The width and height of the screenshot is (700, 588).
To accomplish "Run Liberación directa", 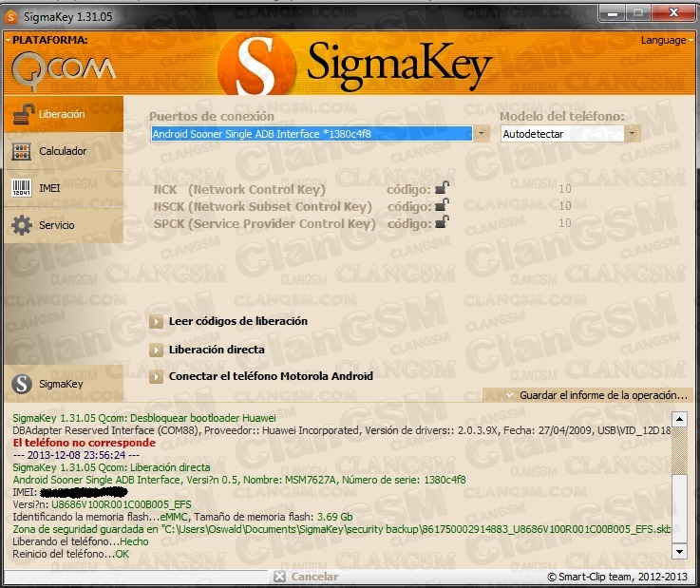I will tap(217, 350).
